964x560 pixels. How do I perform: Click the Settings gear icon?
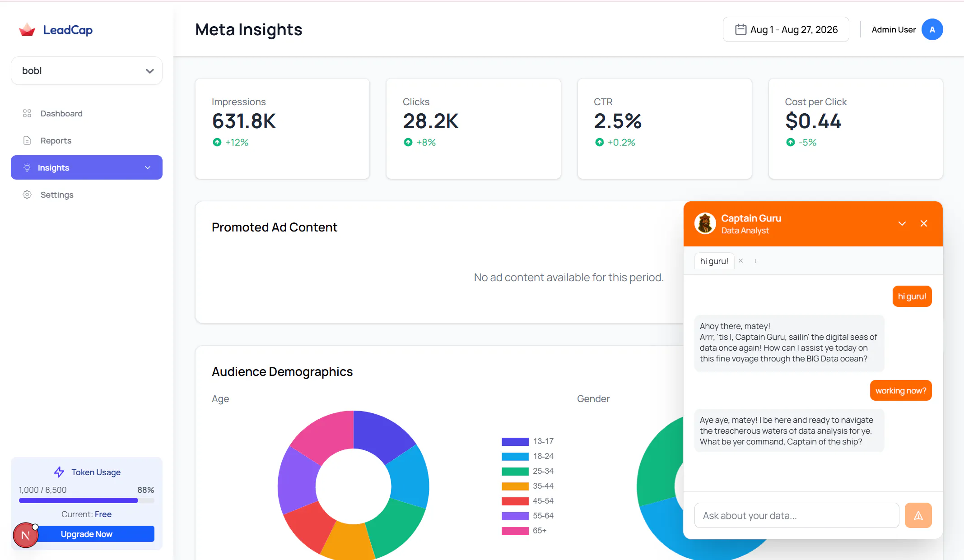coord(27,194)
